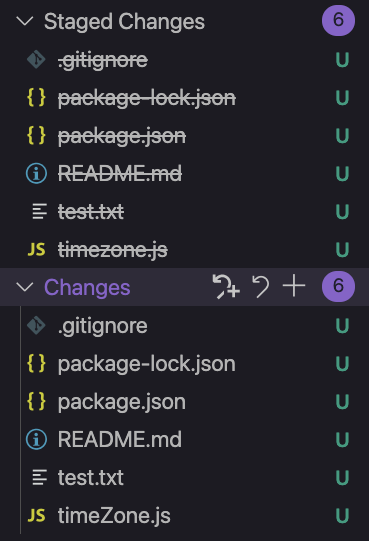The height and width of the screenshot is (541, 369).
Task: Click the Changes header icon with arrow and plus
Action: point(226,286)
